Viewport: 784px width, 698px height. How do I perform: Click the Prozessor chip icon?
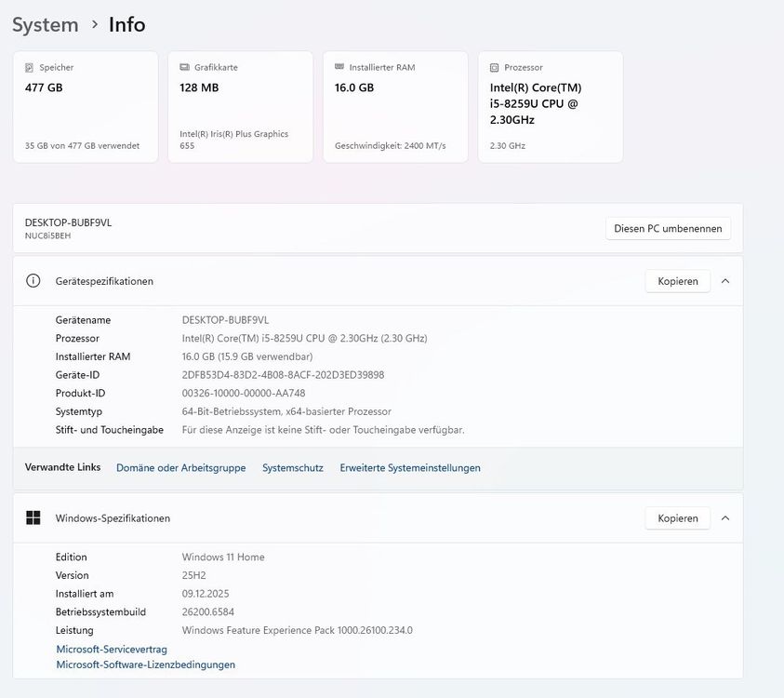tap(495, 68)
